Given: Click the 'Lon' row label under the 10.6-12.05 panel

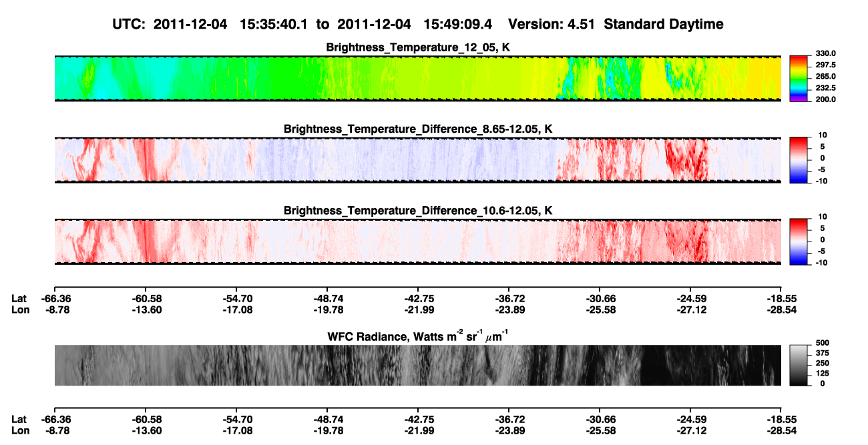Looking at the screenshot, I should tap(19, 310).
